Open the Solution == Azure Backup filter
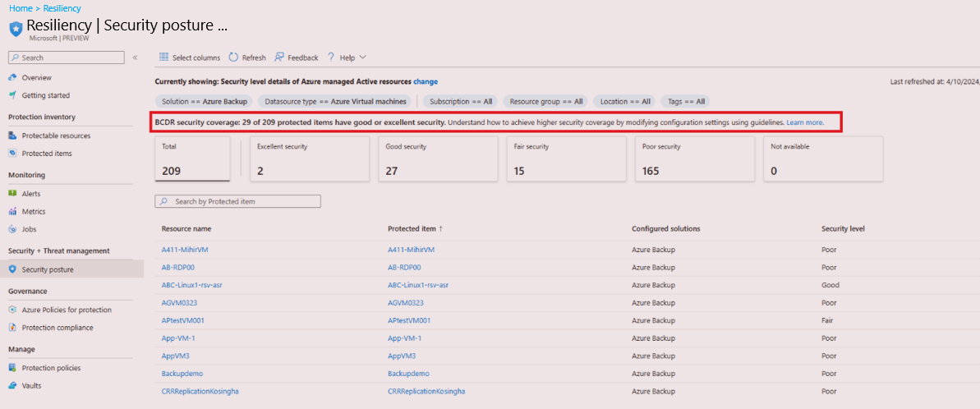Viewport: 980px width, 409px height. 203,101
